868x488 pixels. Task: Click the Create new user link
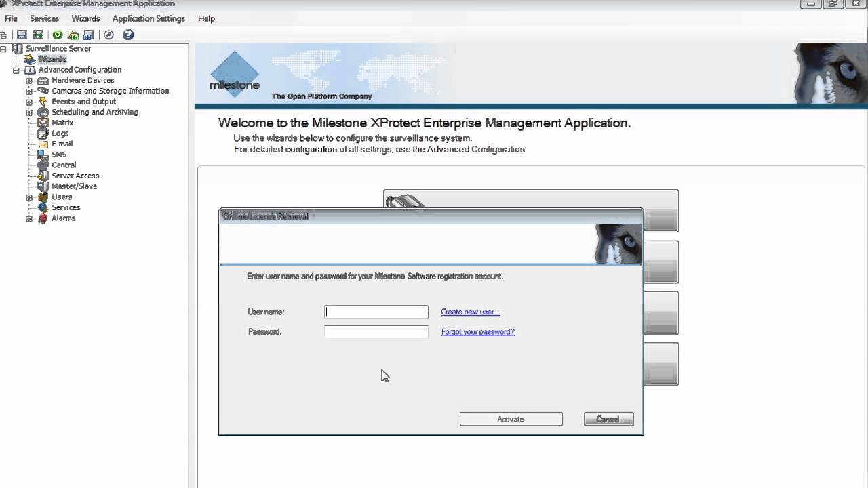(x=470, y=312)
